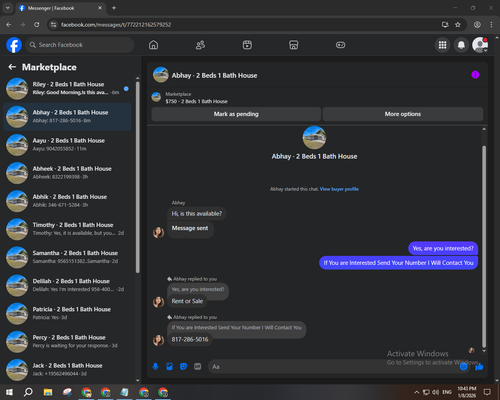Image resolution: width=500 pixels, height=400 pixels.
Task: Open Jack's conversation
Action: click(x=68, y=370)
